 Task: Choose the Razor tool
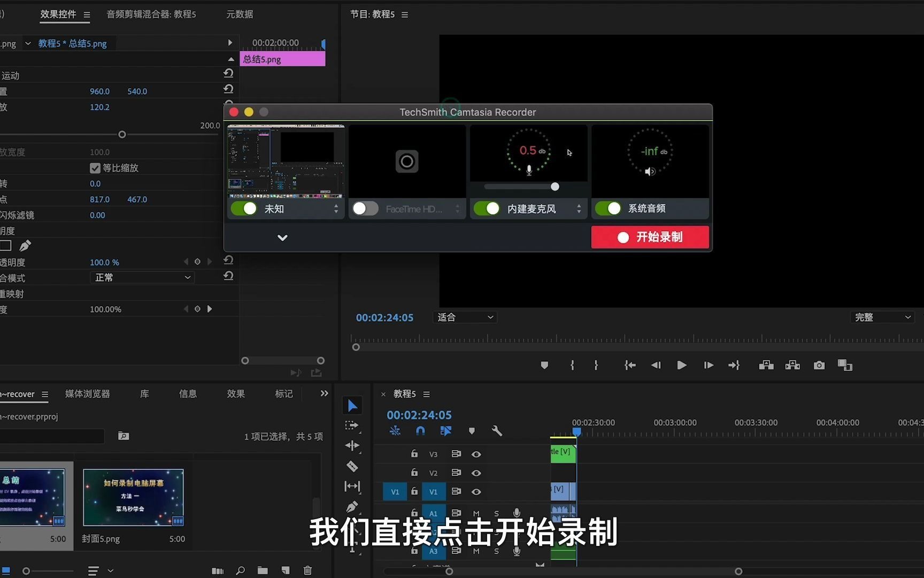352,466
